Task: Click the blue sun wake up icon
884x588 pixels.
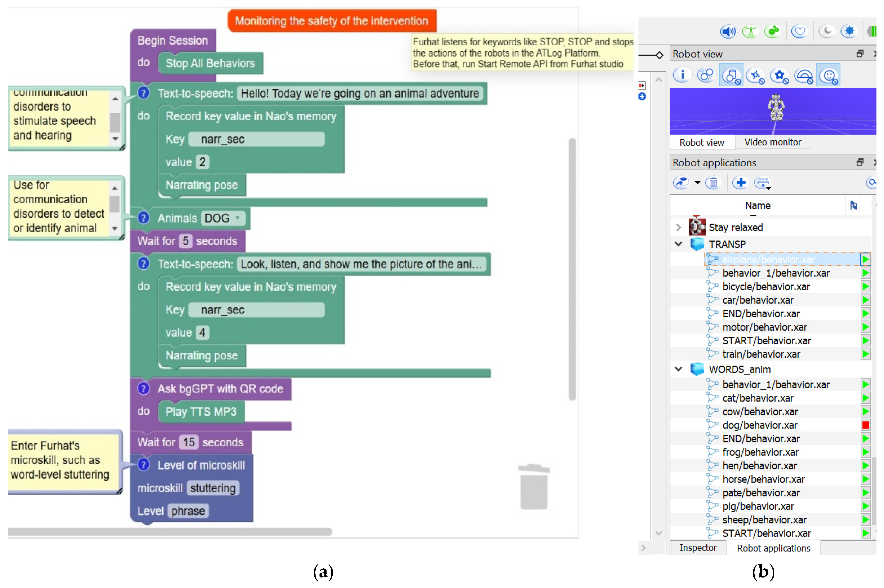Action: 849,31
